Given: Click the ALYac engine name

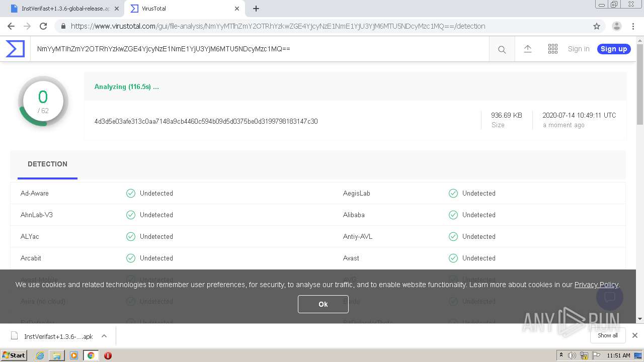Looking at the screenshot, I should (30, 236).
